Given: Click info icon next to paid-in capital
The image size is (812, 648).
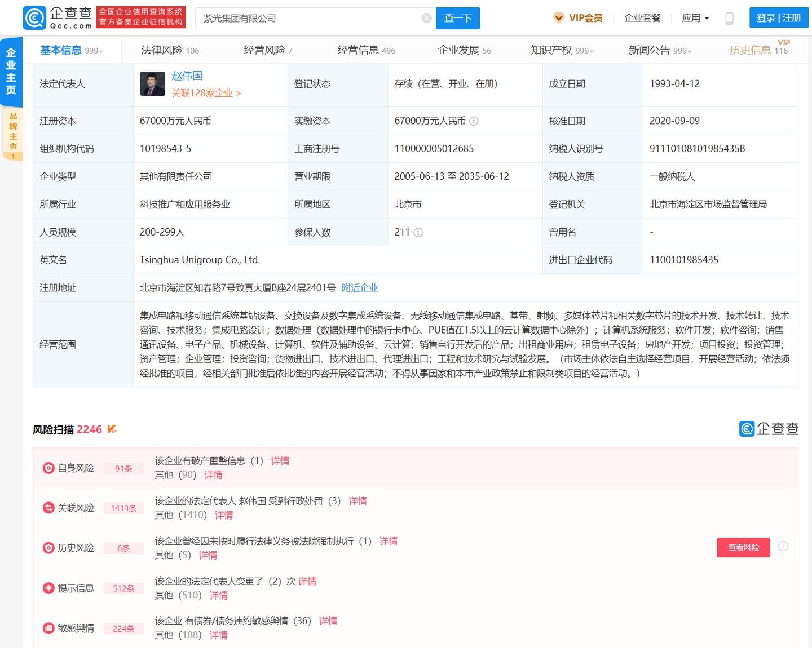Looking at the screenshot, I should point(474,121).
